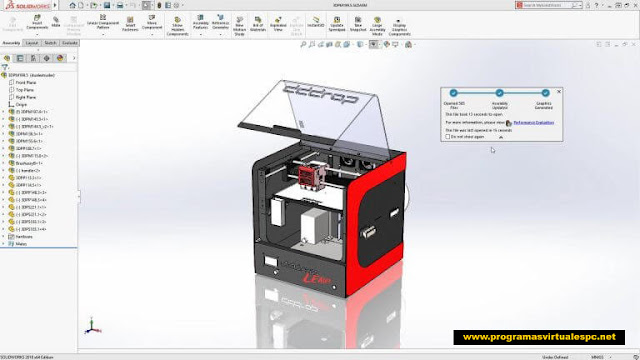
Task: Switch to the Evaluate tab
Action: pyautogui.click(x=69, y=43)
